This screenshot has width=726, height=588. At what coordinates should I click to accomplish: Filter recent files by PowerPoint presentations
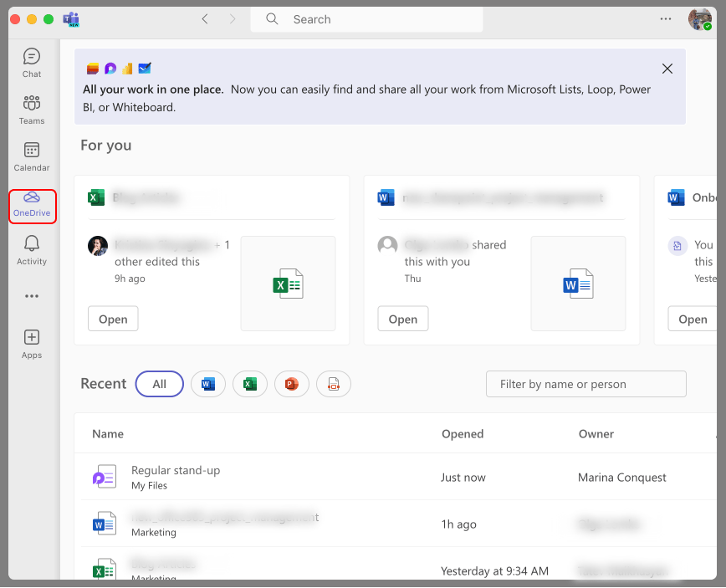(292, 384)
